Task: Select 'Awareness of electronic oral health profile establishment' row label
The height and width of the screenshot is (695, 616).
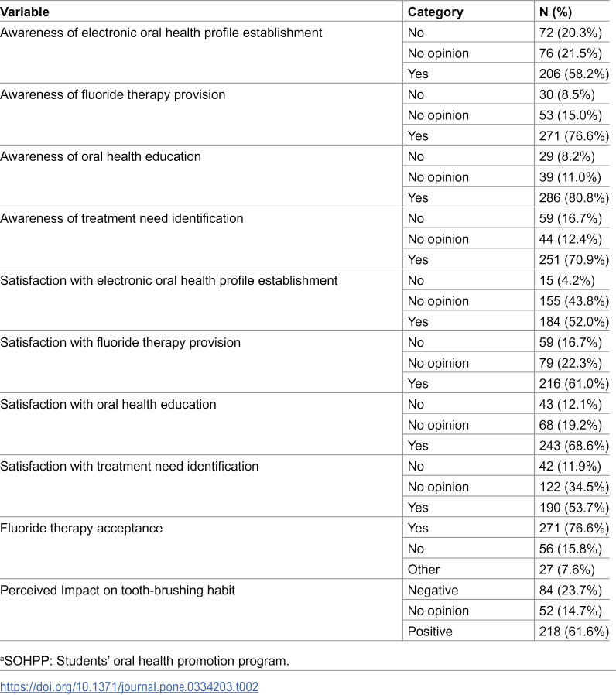Action: click(x=161, y=33)
